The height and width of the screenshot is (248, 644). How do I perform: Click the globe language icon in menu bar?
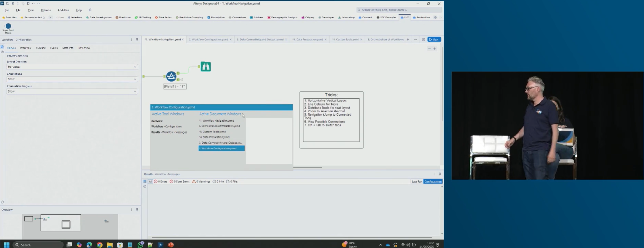coord(90,10)
